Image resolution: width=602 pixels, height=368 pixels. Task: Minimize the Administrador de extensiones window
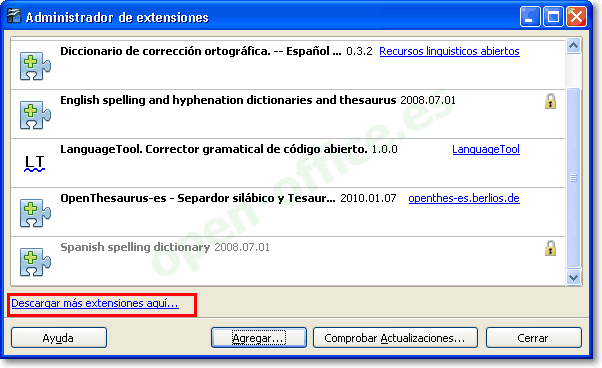530,17
